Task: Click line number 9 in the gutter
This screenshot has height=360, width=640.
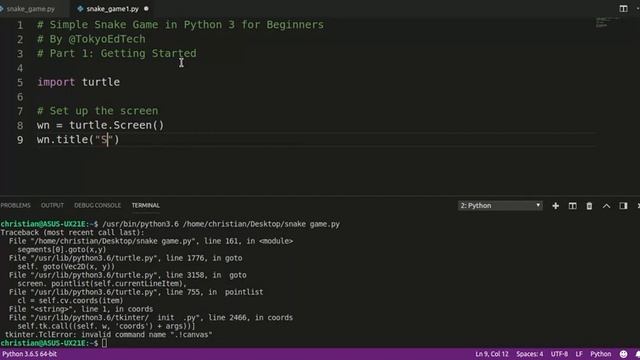Action: 20,140
